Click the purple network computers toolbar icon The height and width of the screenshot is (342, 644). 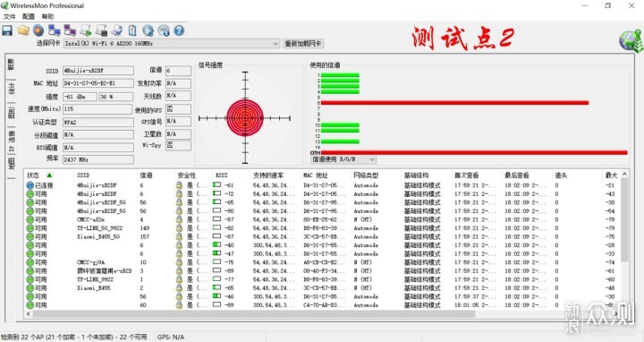(x=70, y=30)
